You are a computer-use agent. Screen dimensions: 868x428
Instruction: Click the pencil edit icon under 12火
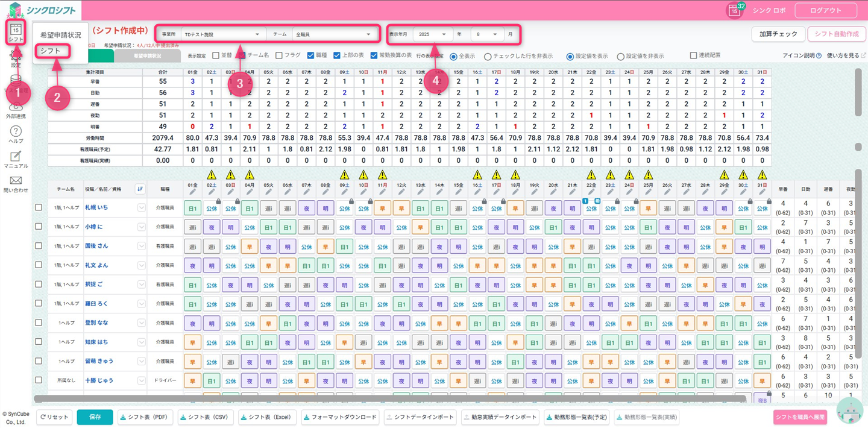pyautogui.click(x=401, y=192)
